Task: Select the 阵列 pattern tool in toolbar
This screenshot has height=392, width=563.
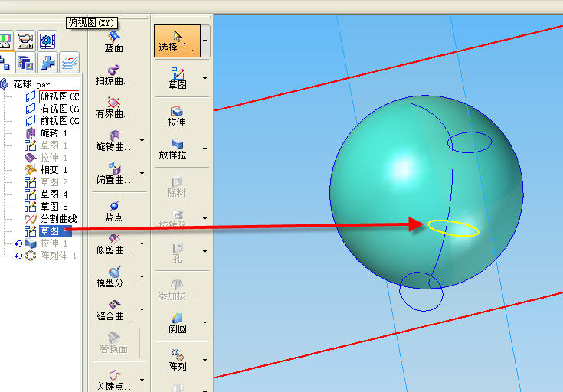Action: click(177, 360)
